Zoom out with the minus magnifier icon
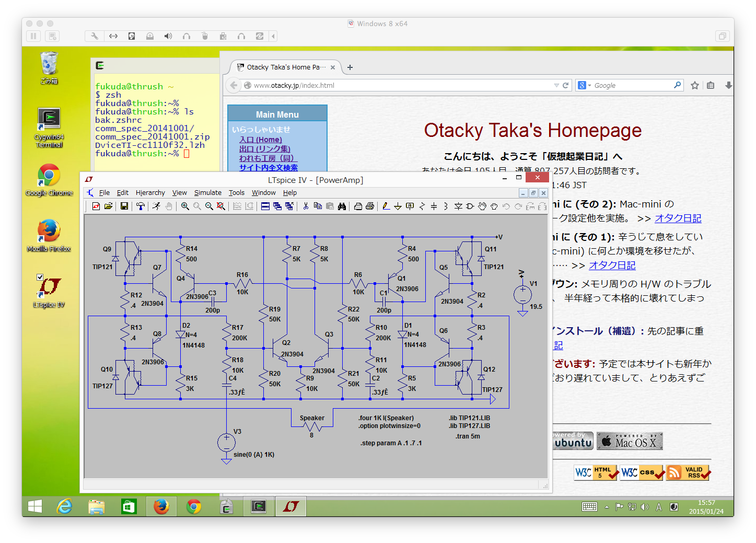The height and width of the screenshot is (543, 756). [209, 206]
